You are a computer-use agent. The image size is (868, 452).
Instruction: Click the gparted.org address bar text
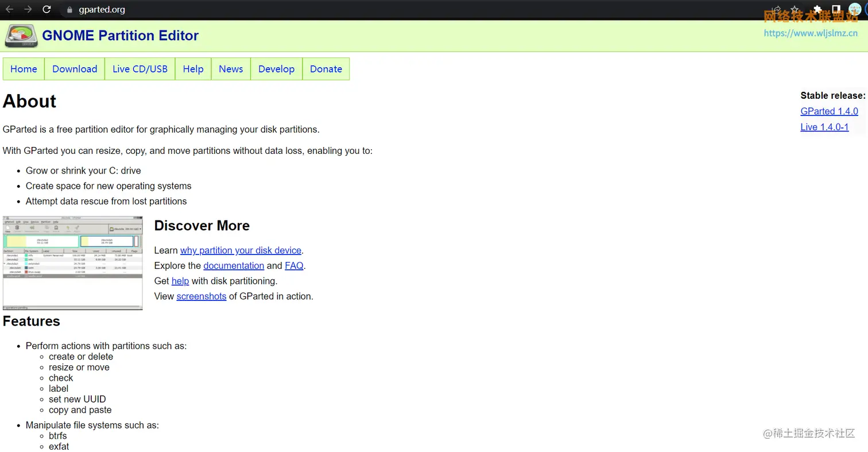tap(102, 9)
